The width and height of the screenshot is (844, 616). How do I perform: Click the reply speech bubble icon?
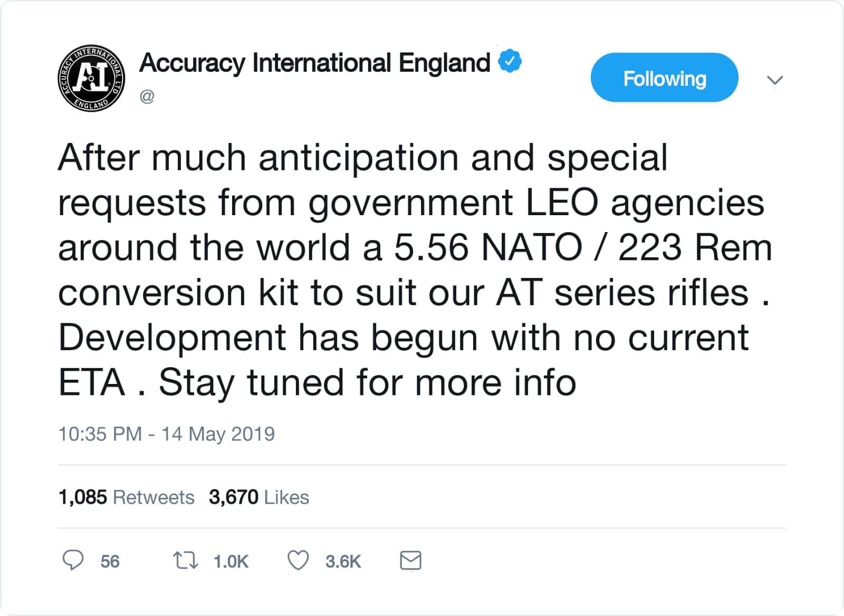(73, 560)
